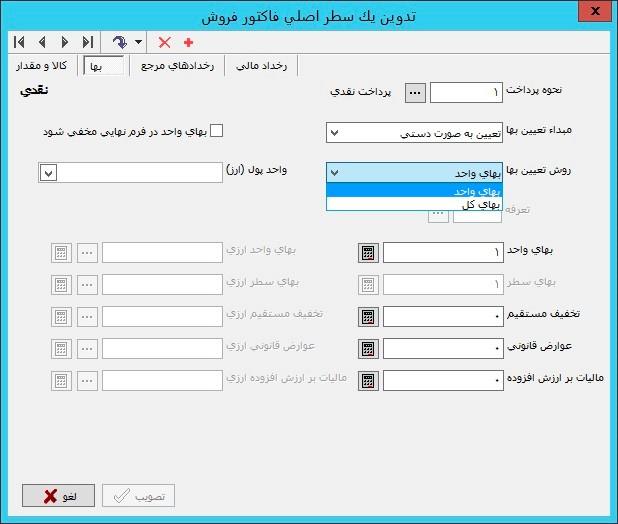The height and width of the screenshot is (524, 618).
Task: Click the red X delete icon in toolbar
Action: [x=165, y=42]
